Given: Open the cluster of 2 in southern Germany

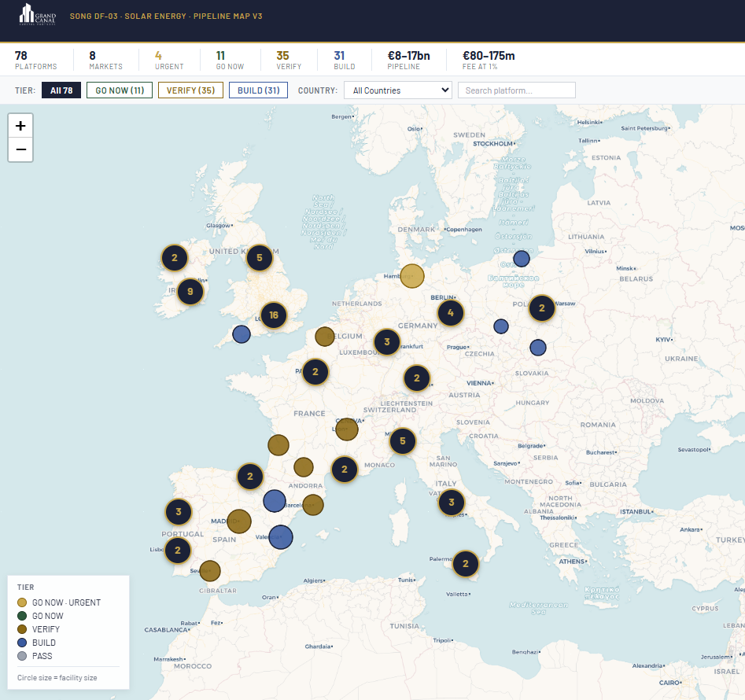Looking at the screenshot, I should coord(417,378).
